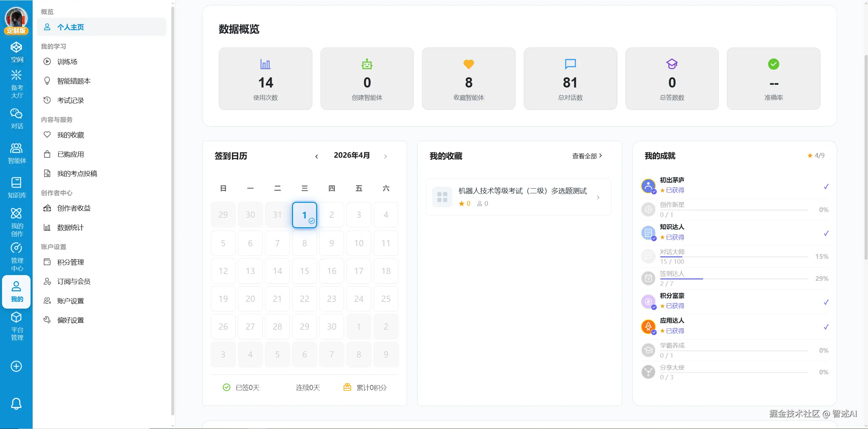Viewport: 868px width, 429px height.
Task: Select April 15 in the sign-in calendar
Action: (x=304, y=271)
